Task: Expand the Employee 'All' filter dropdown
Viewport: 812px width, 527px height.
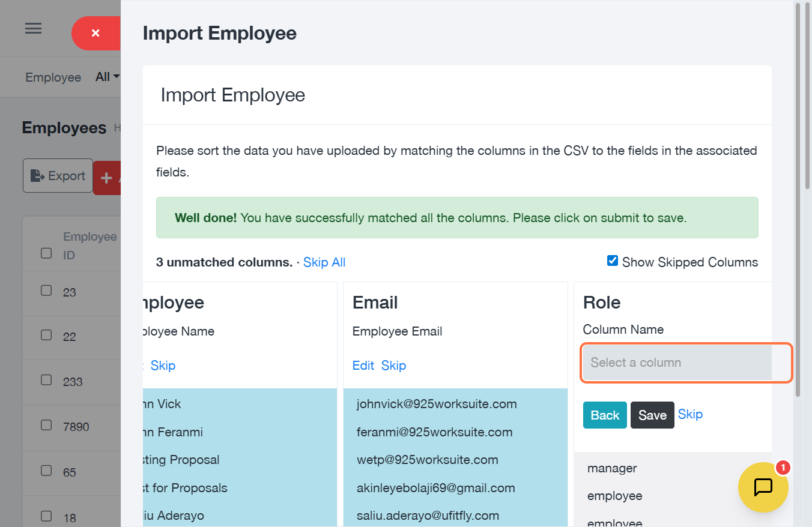Action: [x=108, y=77]
